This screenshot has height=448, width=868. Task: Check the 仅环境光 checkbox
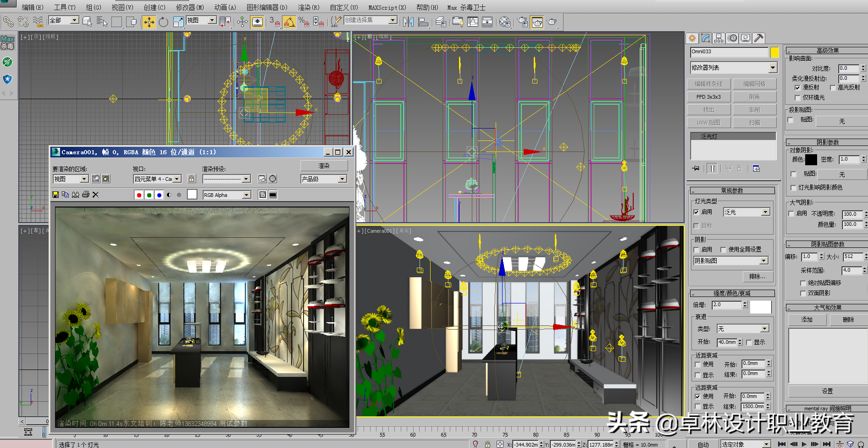coord(797,98)
